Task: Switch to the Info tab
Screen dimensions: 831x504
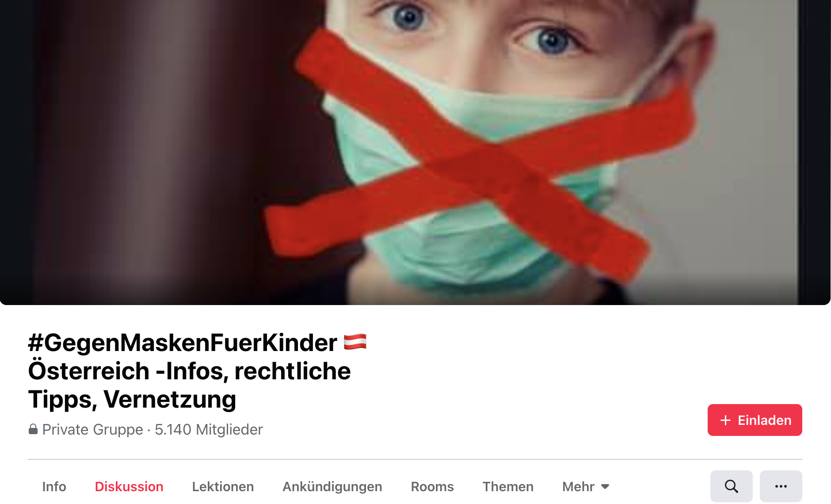Action: [x=54, y=486]
